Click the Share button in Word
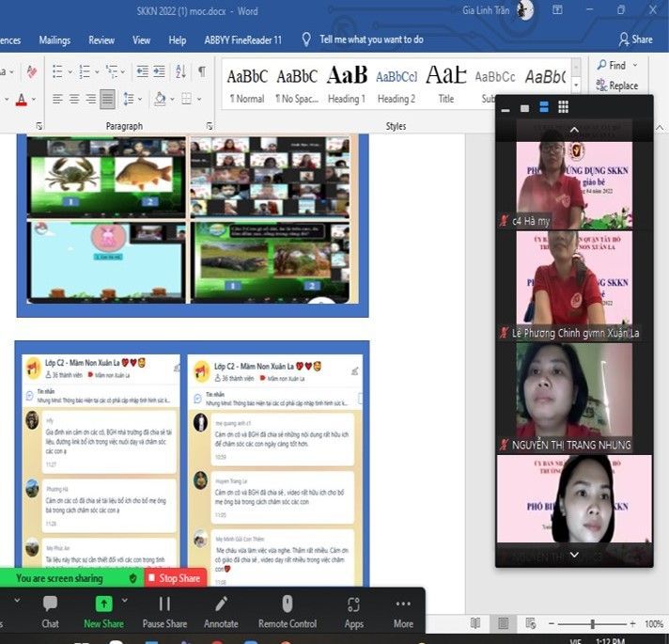This screenshot has height=644, width=669. click(x=635, y=39)
